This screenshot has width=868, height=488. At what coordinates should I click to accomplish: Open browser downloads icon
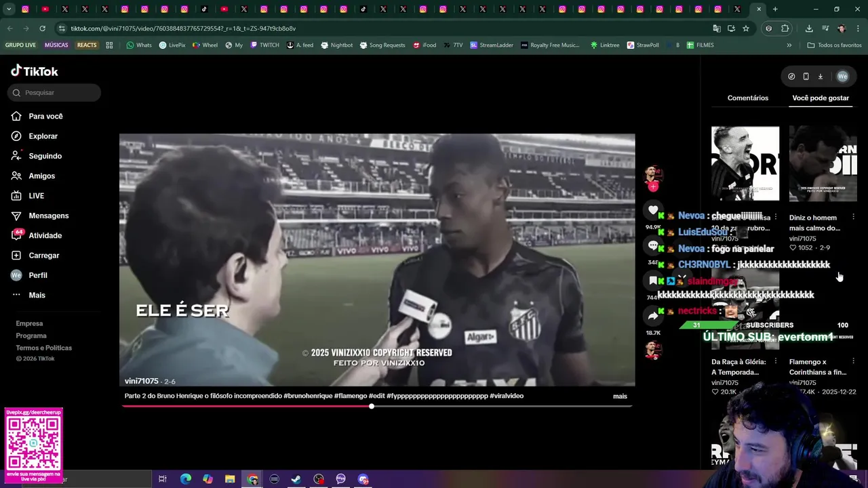point(809,28)
